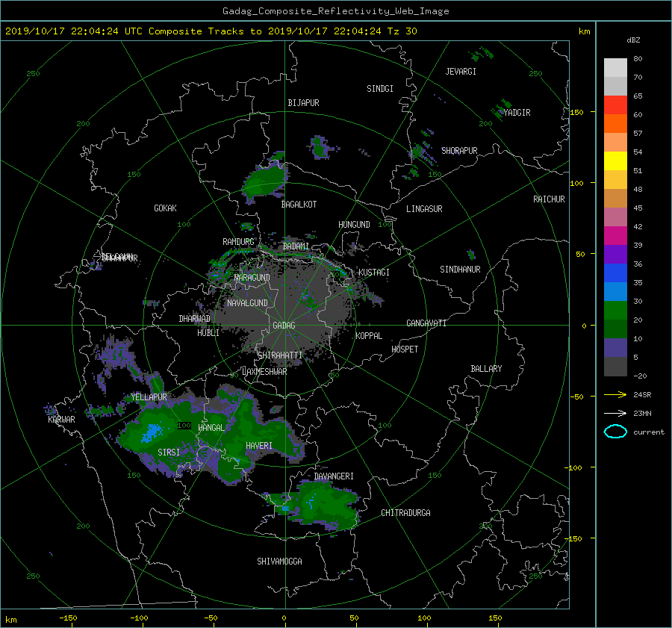Click the CHITRADURGA city label
This screenshot has height=628, width=672.
(x=405, y=513)
